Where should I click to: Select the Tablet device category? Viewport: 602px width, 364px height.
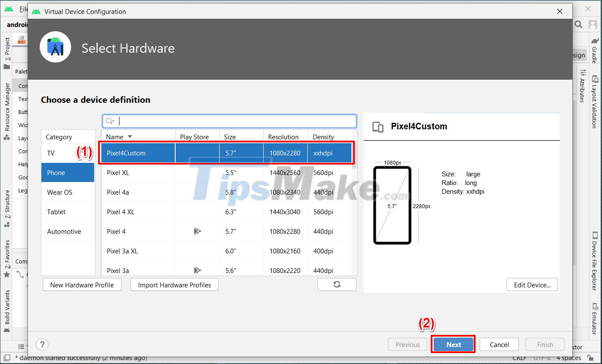[56, 212]
